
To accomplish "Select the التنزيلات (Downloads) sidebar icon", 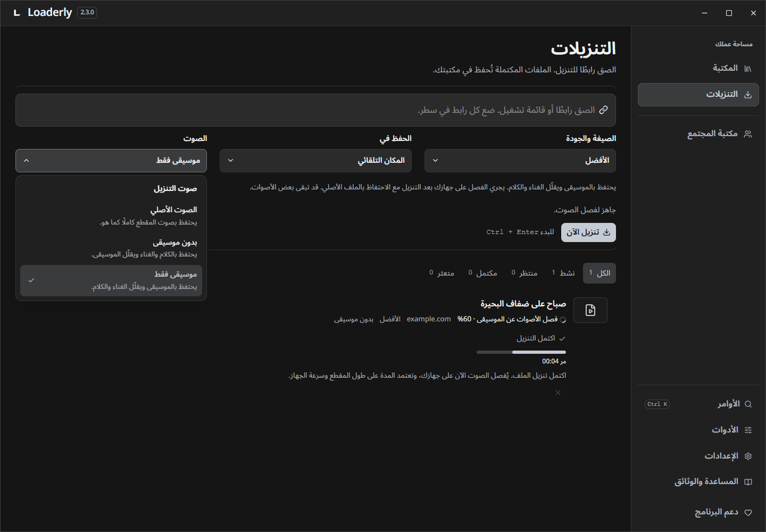I will tap(748, 95).
